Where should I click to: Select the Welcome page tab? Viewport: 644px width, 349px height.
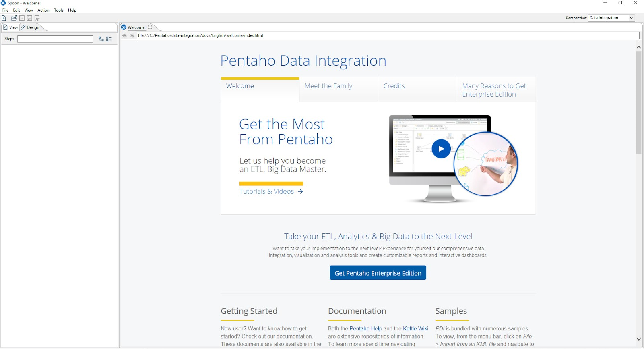coord(260,89)
